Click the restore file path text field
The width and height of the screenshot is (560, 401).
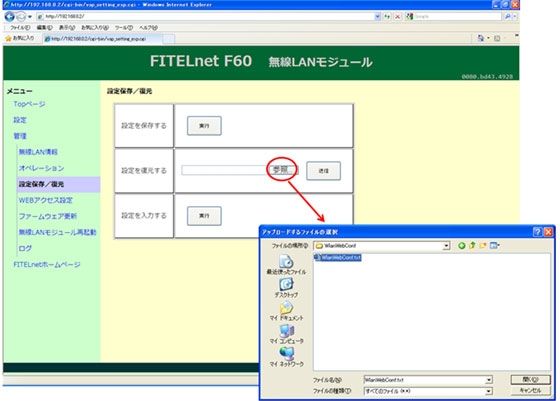tap(225, 170)
